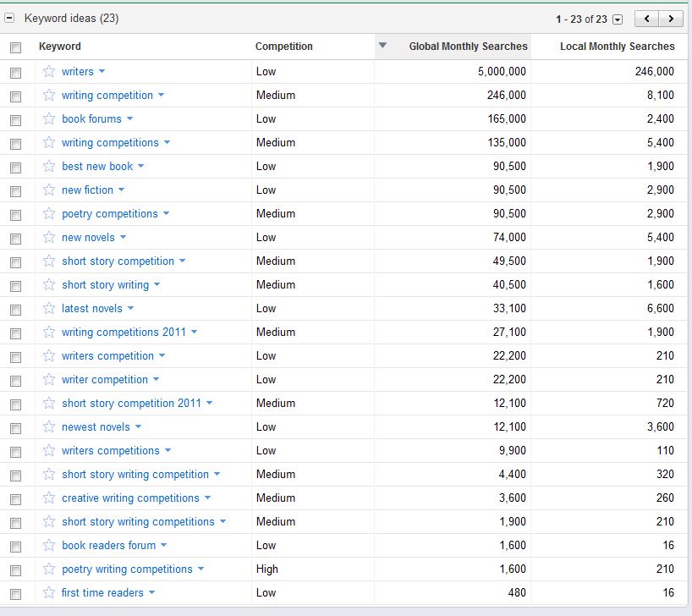This screenshot has width=692, height=616.
Task: Open the page range dropdown
Action: coord(618,19)
